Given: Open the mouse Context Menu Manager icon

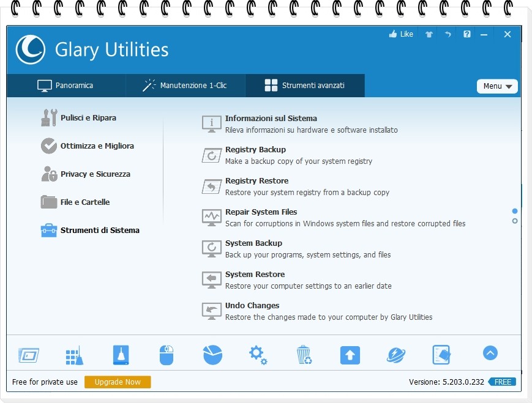Looking at the screenshot, I should 167,355.
